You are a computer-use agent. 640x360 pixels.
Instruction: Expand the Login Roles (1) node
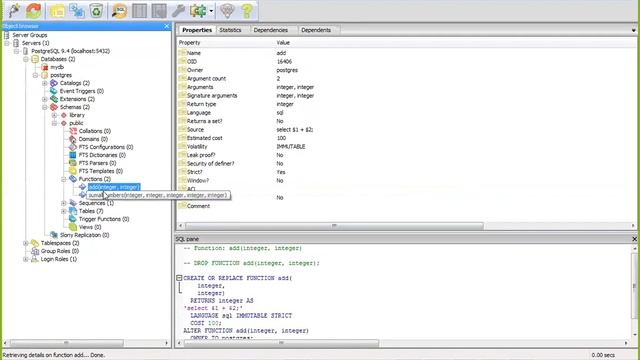pyautogui.click(x=26, y=259)
